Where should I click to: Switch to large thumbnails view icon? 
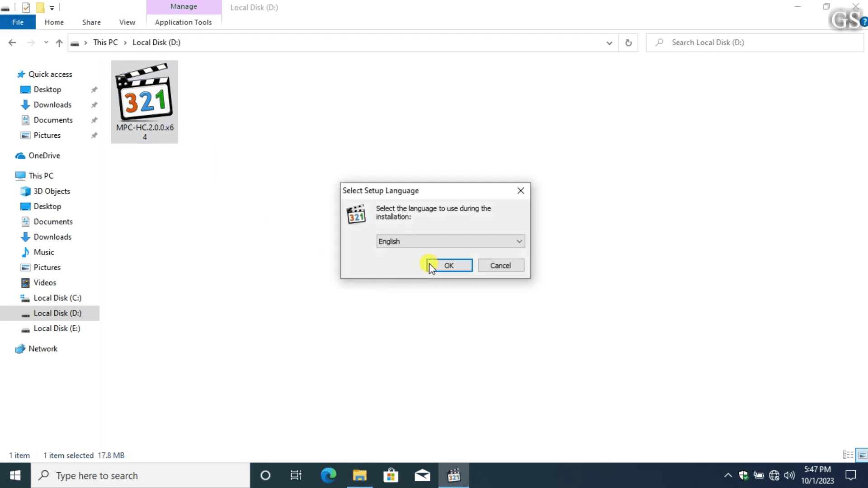[862, 455]
